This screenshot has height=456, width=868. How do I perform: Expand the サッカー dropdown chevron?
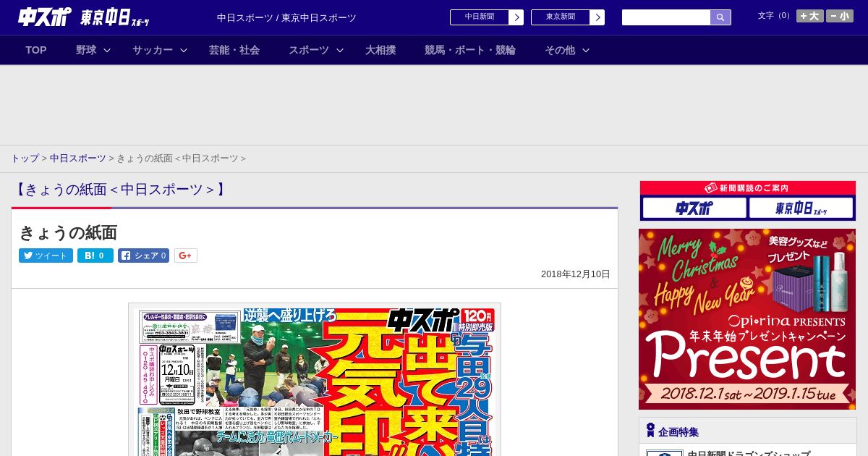point(184,50)
